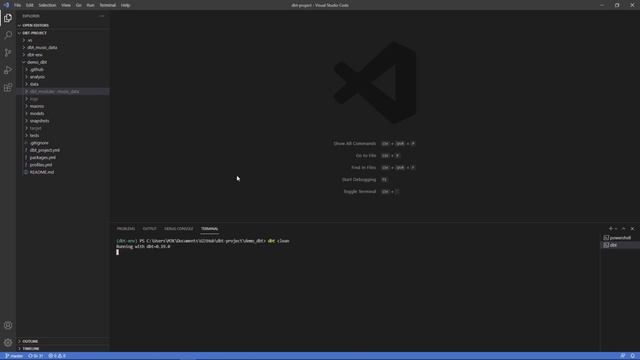Open Explorer panel more actions ellipsis

[102, 16]
